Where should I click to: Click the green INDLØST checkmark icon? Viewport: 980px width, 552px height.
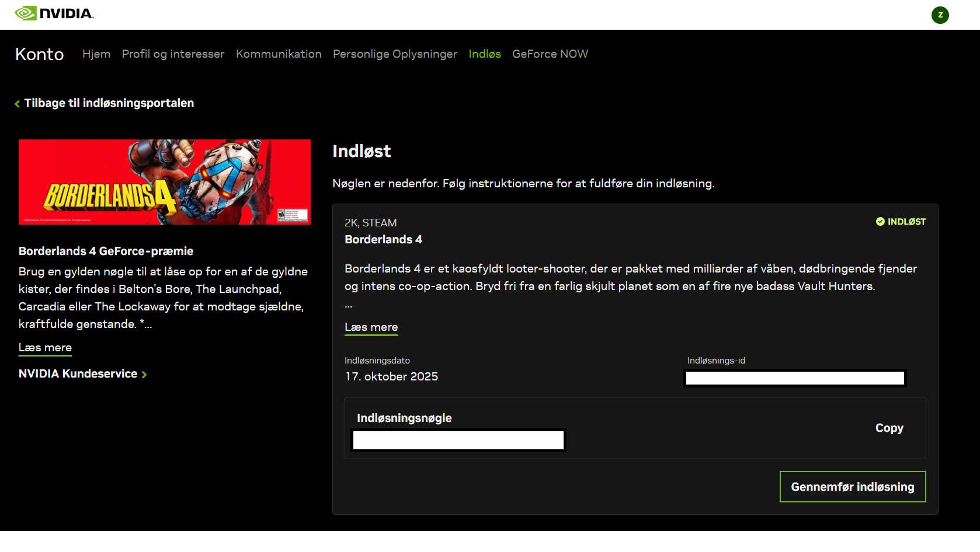click(x=880, y=222)
